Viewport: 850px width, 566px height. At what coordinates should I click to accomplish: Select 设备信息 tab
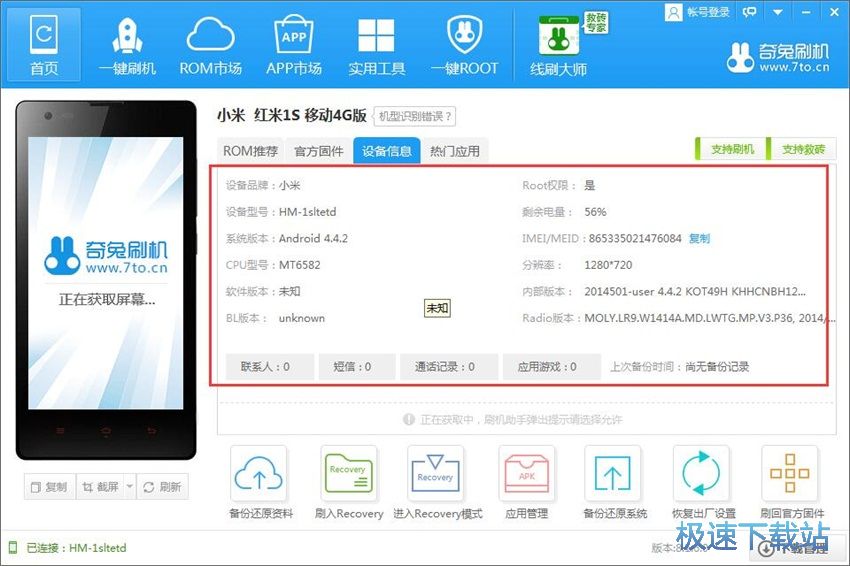[x=387, y=151]
